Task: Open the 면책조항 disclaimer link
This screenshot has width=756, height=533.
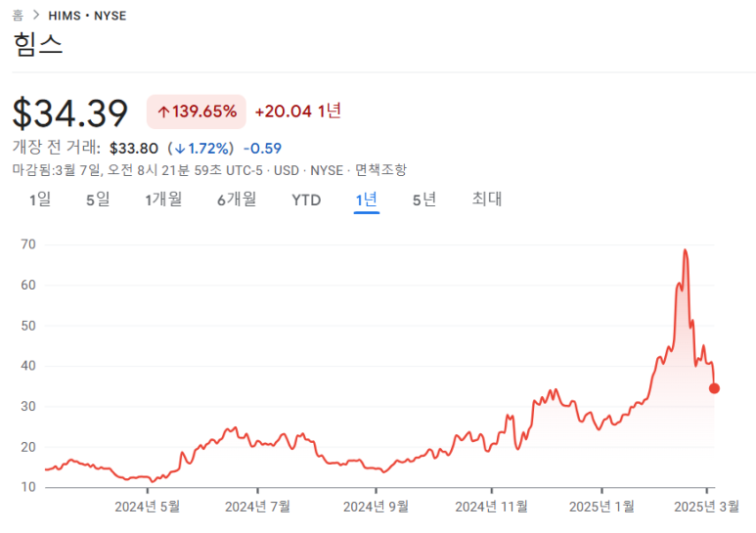Action: point(380,169)
